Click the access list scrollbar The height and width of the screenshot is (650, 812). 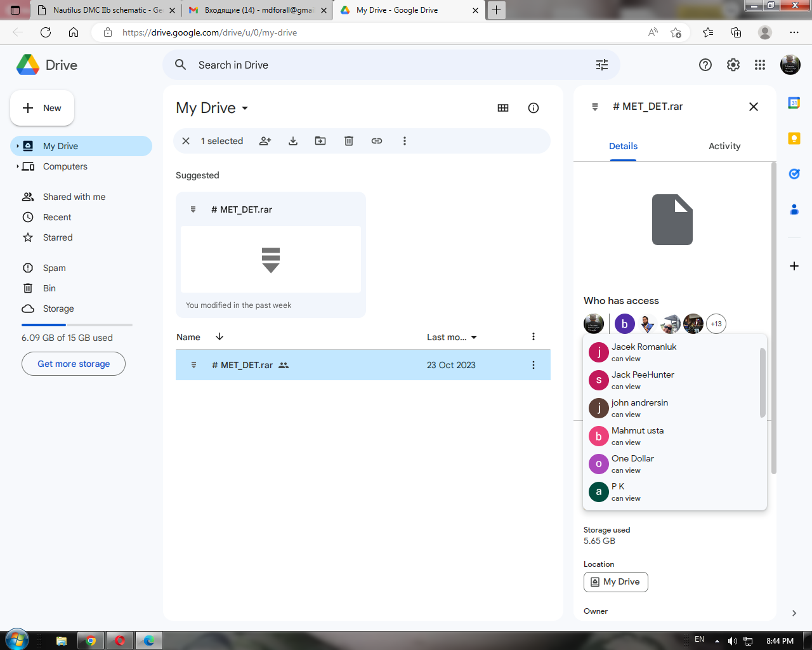[x=763, y=383]
